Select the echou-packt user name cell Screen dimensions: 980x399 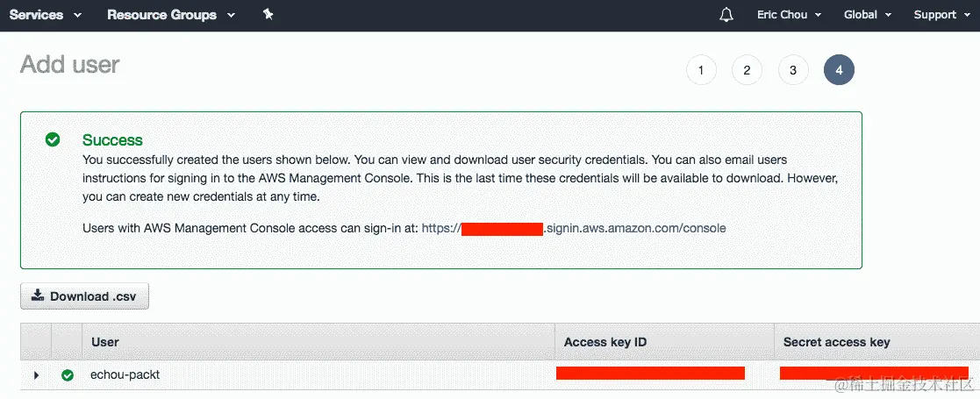125,375
